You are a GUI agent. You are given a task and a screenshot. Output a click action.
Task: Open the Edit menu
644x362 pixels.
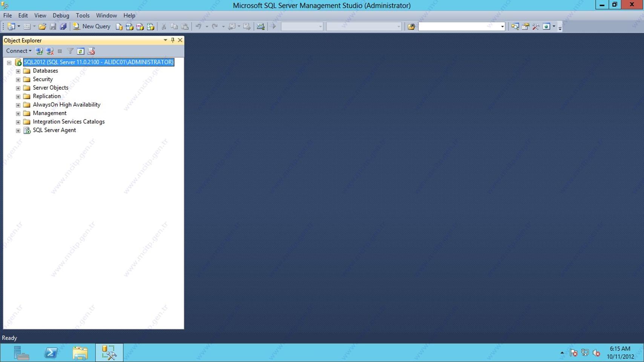(23, 15)
